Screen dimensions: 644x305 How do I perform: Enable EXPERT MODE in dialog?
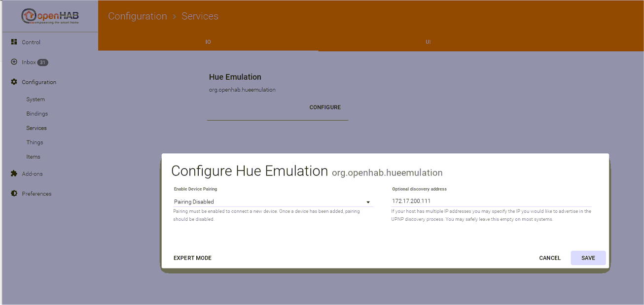(x=192, y=258)
